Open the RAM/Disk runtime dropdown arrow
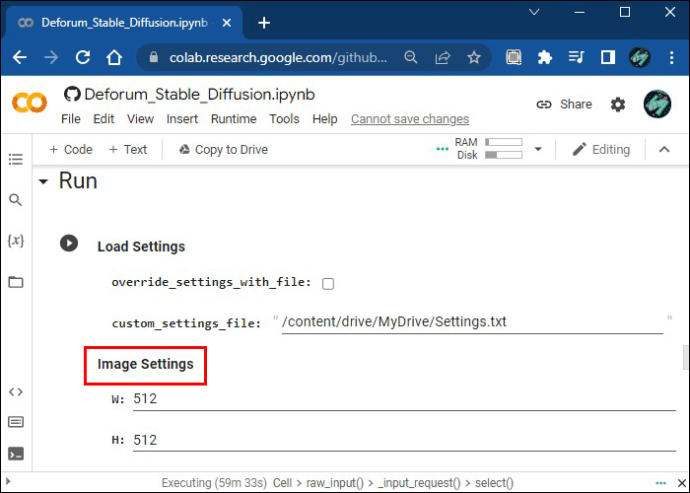The width and height of the screenshot is (690, 493). coord(538,149)
